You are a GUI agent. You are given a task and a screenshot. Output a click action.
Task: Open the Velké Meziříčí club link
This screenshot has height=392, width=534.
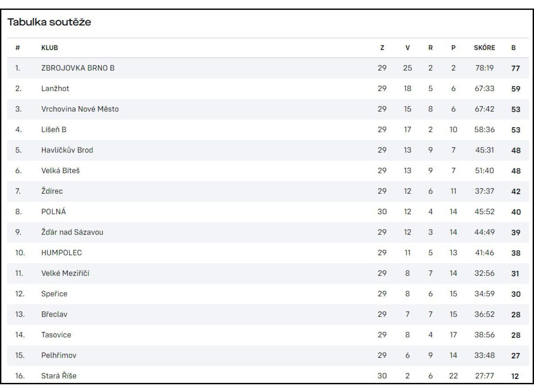pos(65,273)
